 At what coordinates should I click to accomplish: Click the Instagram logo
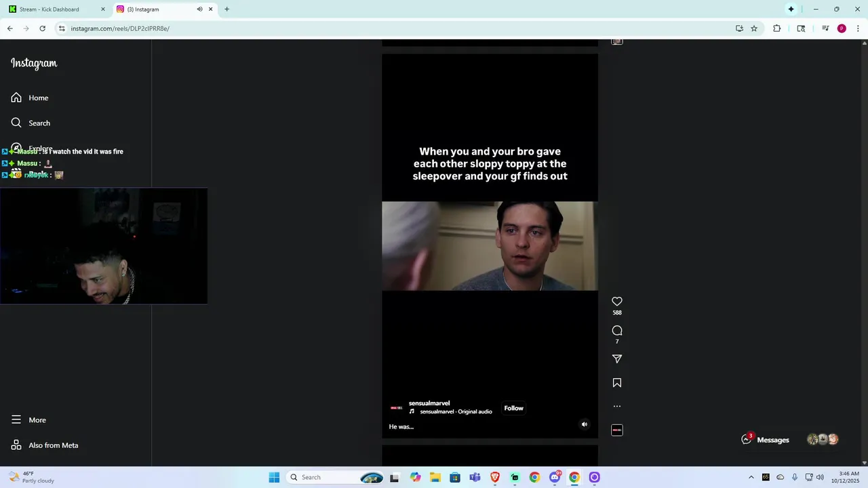pos(34,63)
